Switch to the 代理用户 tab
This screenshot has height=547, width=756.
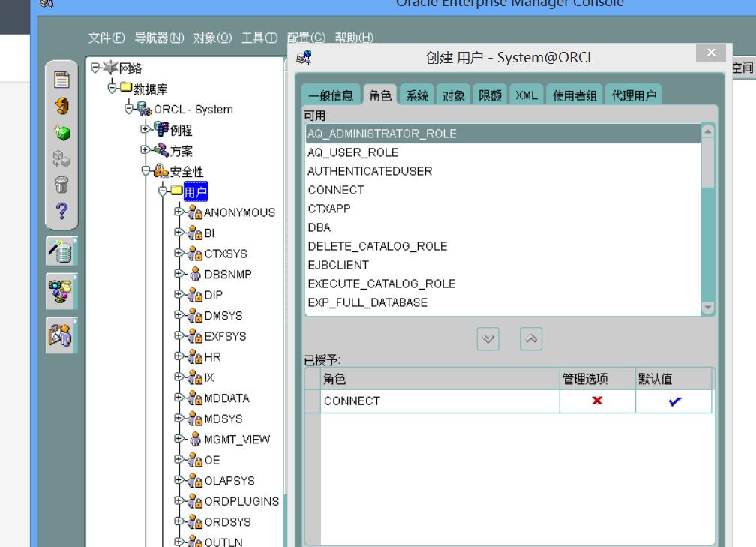(x=634, y=95)
